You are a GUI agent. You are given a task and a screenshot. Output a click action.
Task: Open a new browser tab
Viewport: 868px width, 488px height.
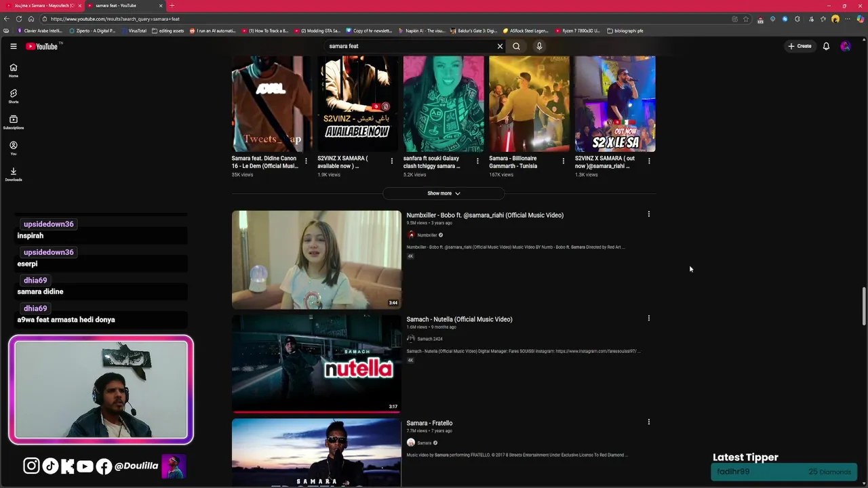[172, 5]
